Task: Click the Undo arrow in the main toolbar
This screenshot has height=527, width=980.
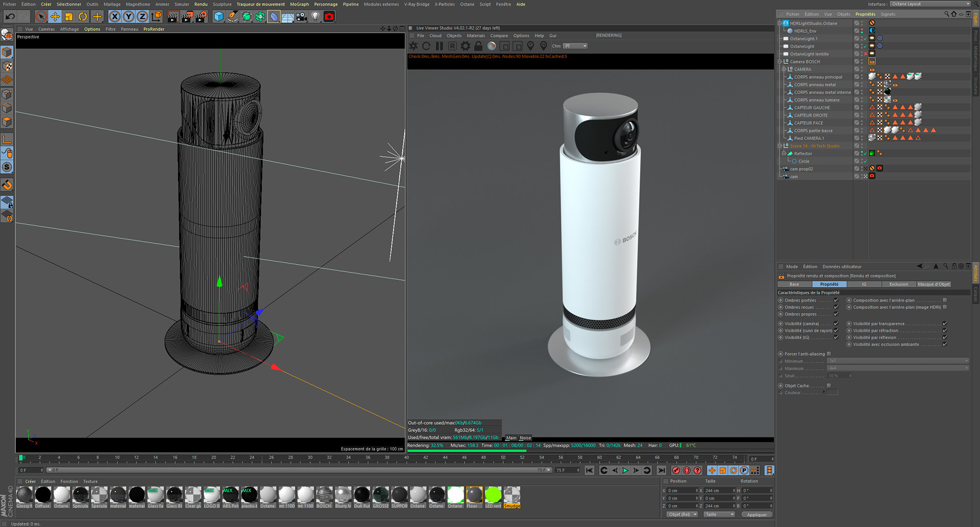Action: [10, 17]
